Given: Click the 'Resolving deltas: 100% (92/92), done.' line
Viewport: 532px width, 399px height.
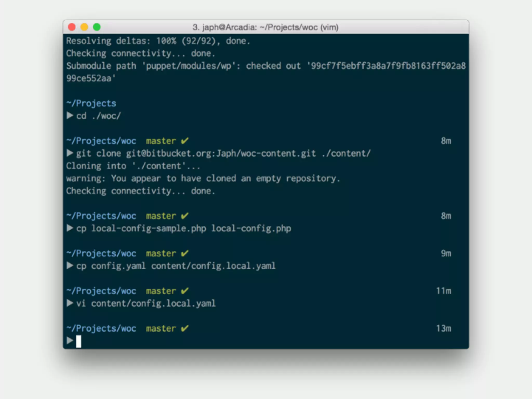Looking at the screenshot, I should 158,41.
